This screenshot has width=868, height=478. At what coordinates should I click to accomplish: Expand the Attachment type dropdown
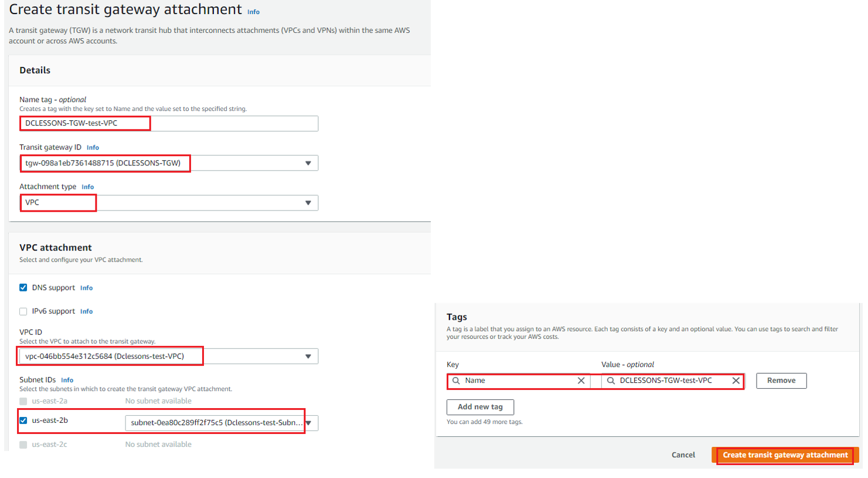(169, 203)
